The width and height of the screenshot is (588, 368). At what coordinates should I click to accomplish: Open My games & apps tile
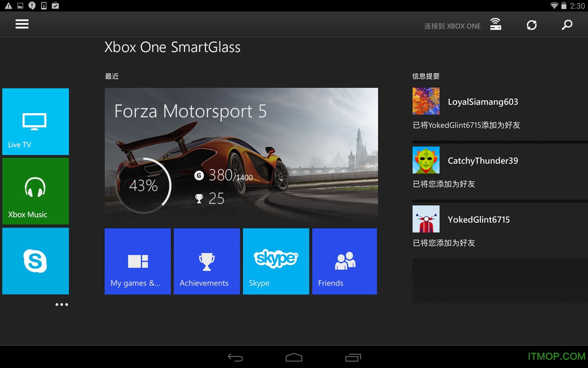pos(138,261)
